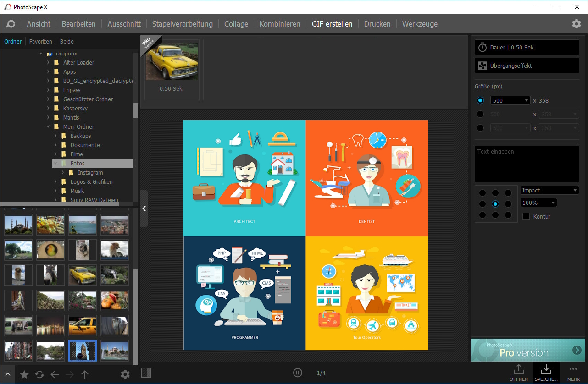Toggle the compare view icon below canvas

[x=145, y=373]
